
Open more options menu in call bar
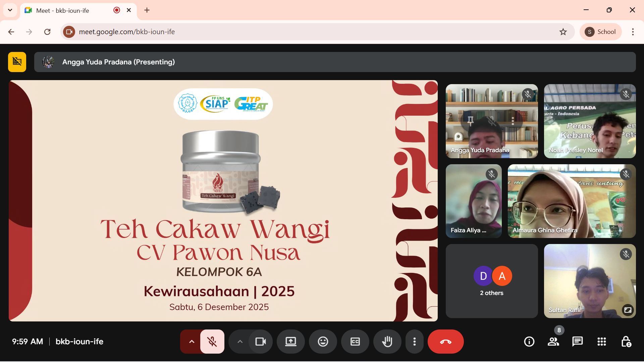[415, 342]
